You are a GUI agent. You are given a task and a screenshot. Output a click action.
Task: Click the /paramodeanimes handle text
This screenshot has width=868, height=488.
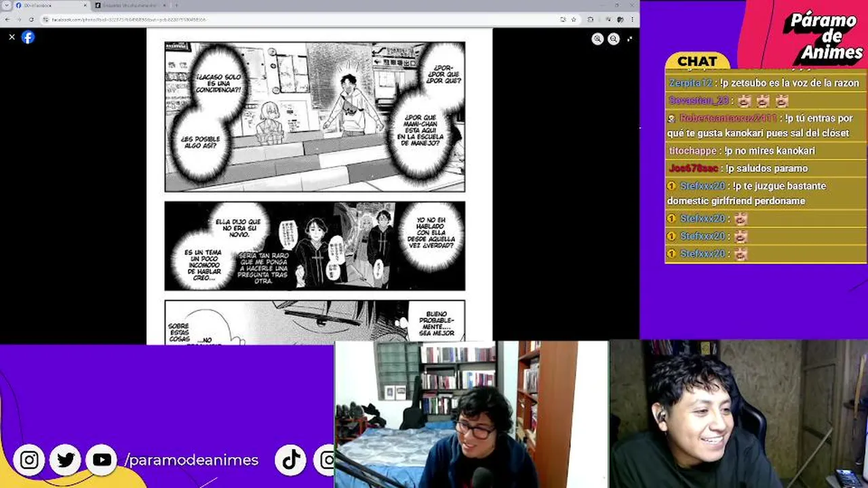pyautogui.click(x=191, y=460)
